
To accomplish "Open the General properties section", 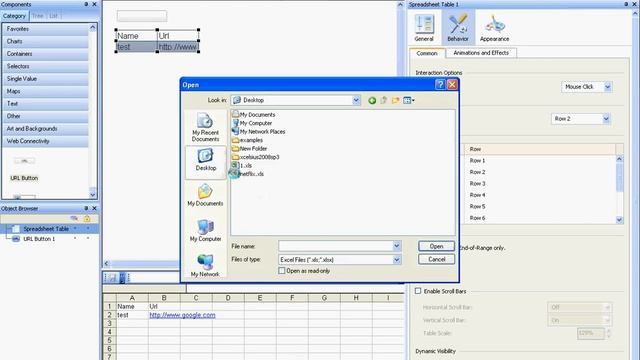I will 424,28.
